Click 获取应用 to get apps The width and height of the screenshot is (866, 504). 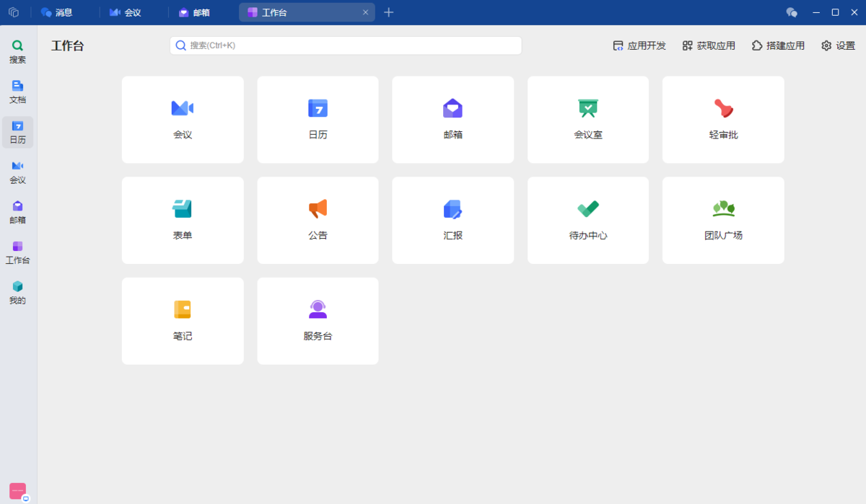pyautogui.click(x=709, y=45)
